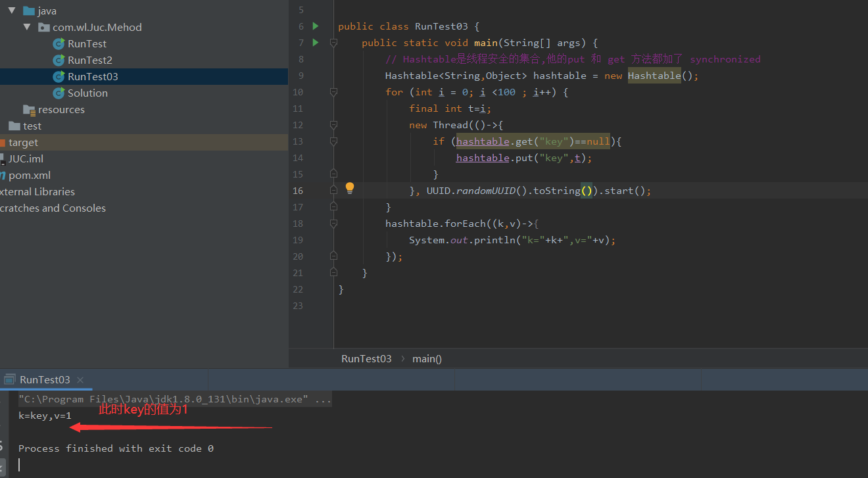The height and width of the screenshot is (478, 868).
Task: Select the JUC.iml file
Action: (x=26, y=158)
